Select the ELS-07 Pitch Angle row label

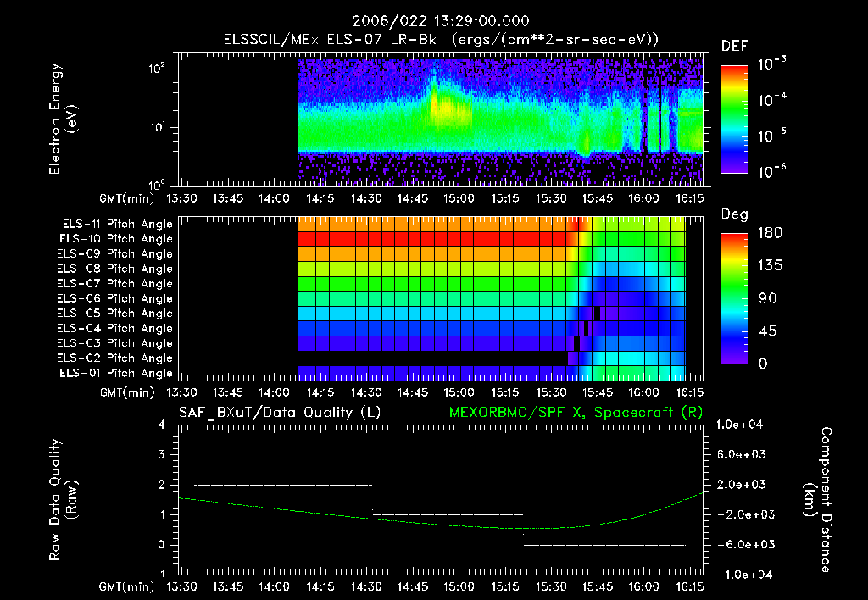[115, 284]
